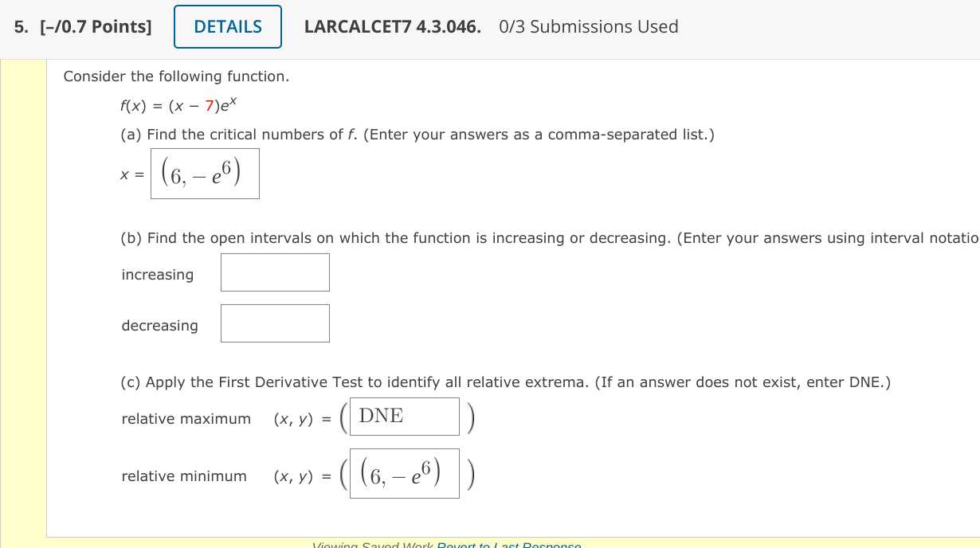980x548 pixels.
Task: Click the function definition f(x) = (x-7)e^x
Action: tap(180, 104)
